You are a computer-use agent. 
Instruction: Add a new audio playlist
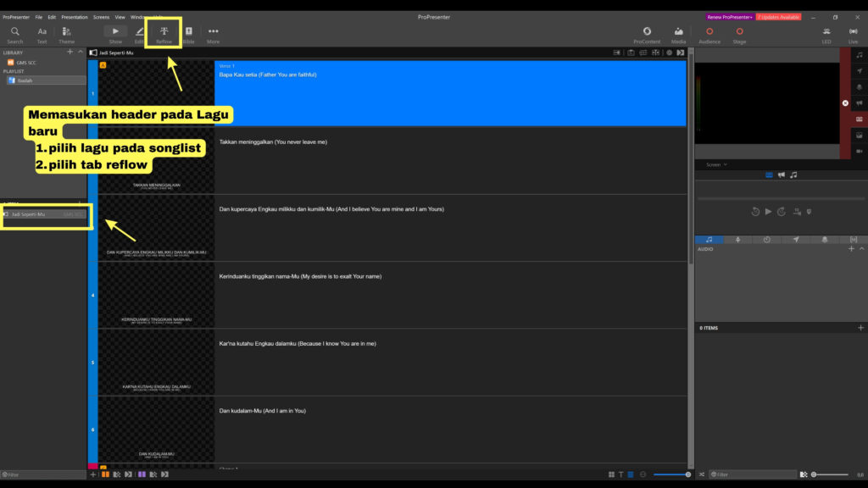[851, 249]
